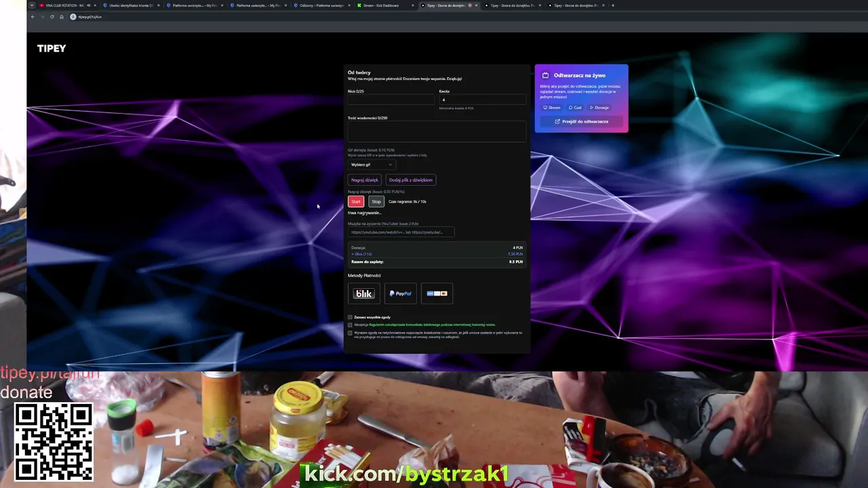Click the Metody Płatności heading

(364, 276)
